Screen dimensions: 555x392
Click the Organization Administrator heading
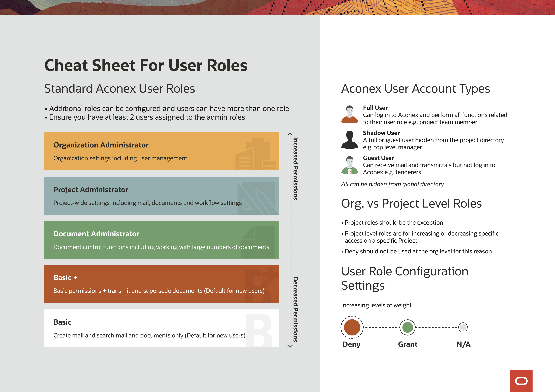coord(101,145)
